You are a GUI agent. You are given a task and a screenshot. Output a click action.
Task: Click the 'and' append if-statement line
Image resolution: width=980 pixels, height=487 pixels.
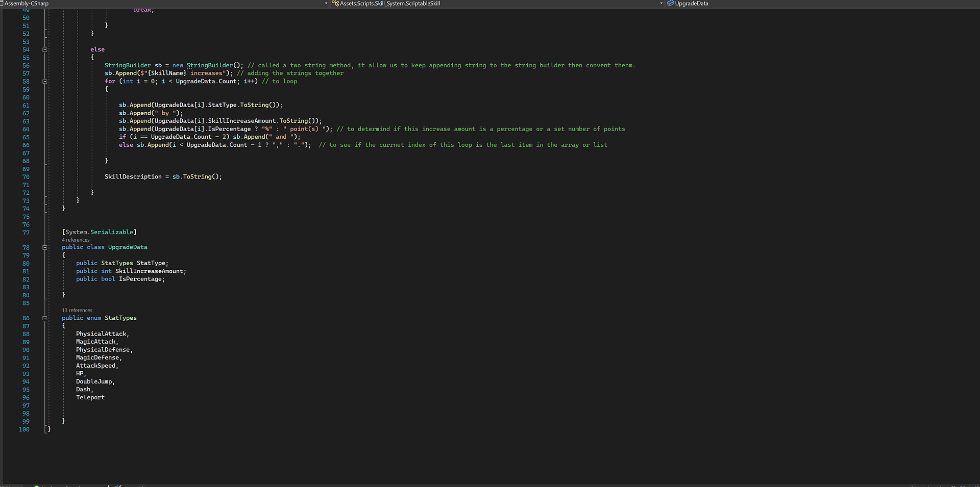tap(210, 137)
